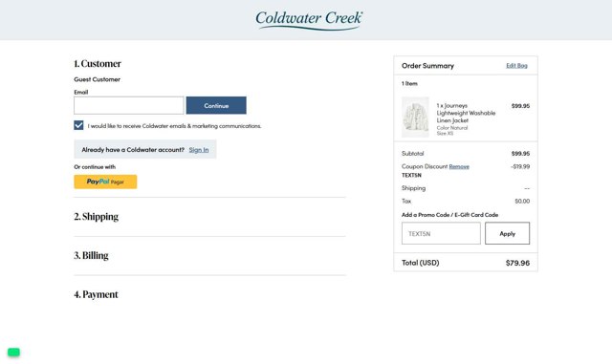Select the 2. Shipping section heading
The width and height of the screenshot is (612, 364).
[x=96, y=217]
